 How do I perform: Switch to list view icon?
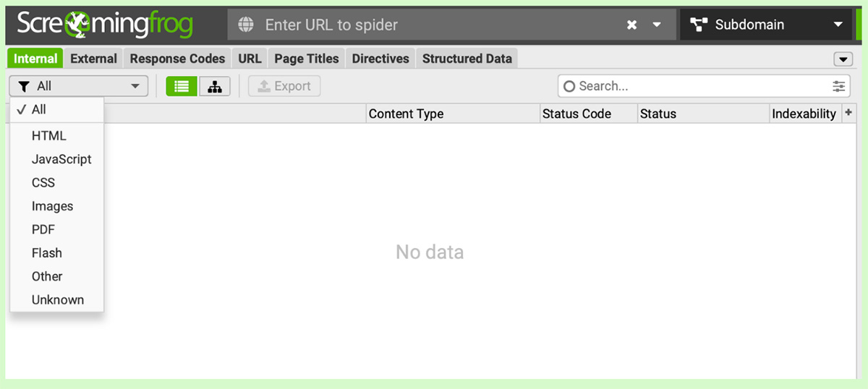click(182, 86)
